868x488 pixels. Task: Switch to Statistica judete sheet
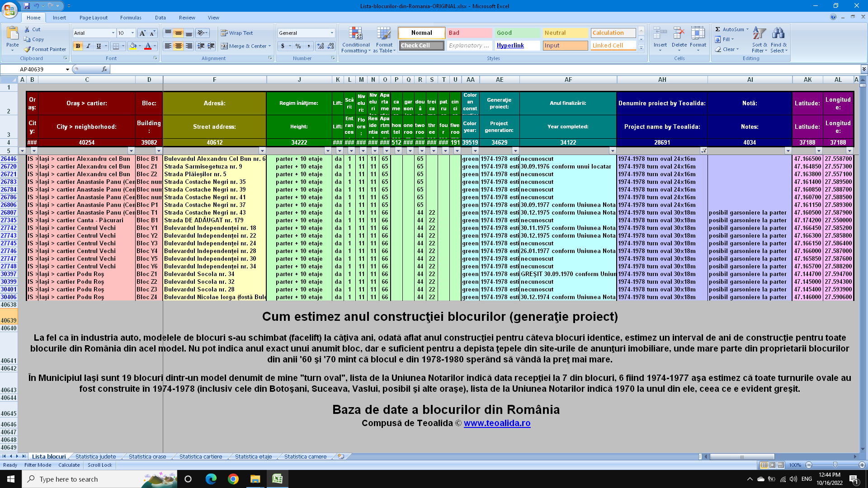tap(95, 457)
